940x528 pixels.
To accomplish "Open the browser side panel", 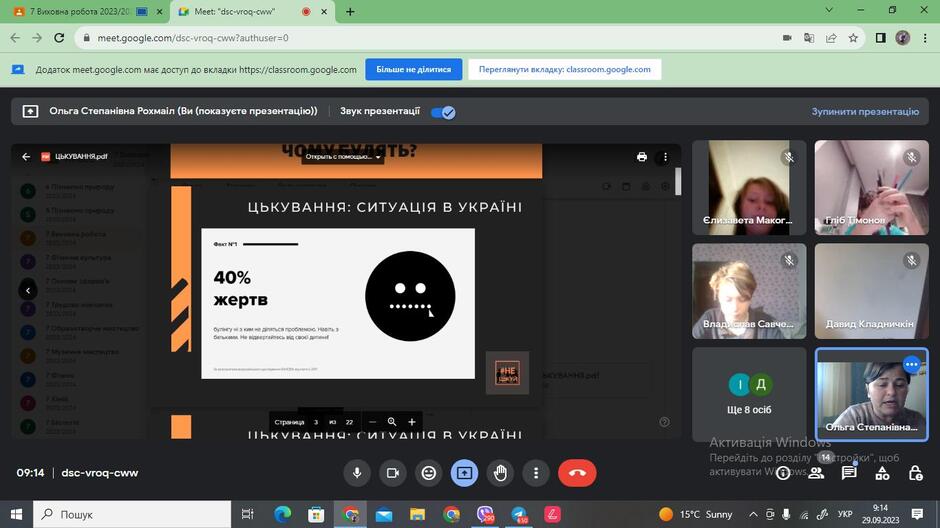I will point(880,38).
